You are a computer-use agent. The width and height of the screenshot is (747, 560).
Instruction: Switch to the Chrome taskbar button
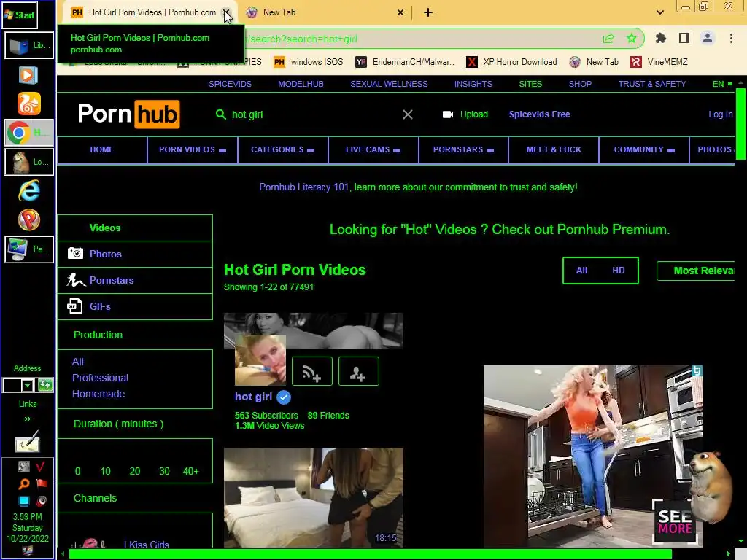(x=29, y=133)
